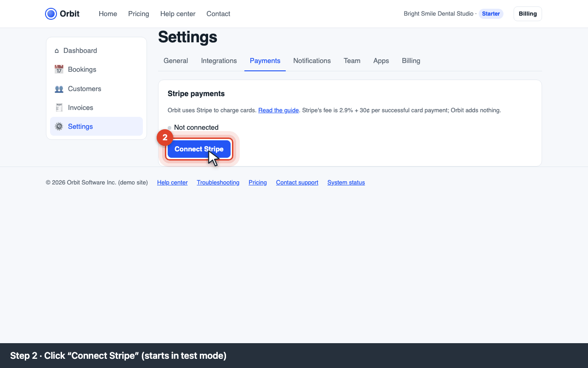Open the Contact nav item
Screen dimensions: 588x368
[218, 14]
